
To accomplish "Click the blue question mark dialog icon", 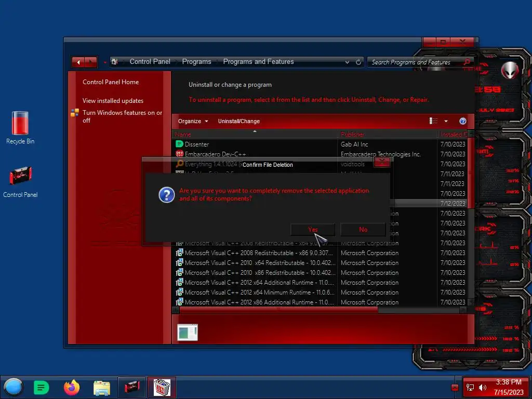I will (x=167, y=195).
